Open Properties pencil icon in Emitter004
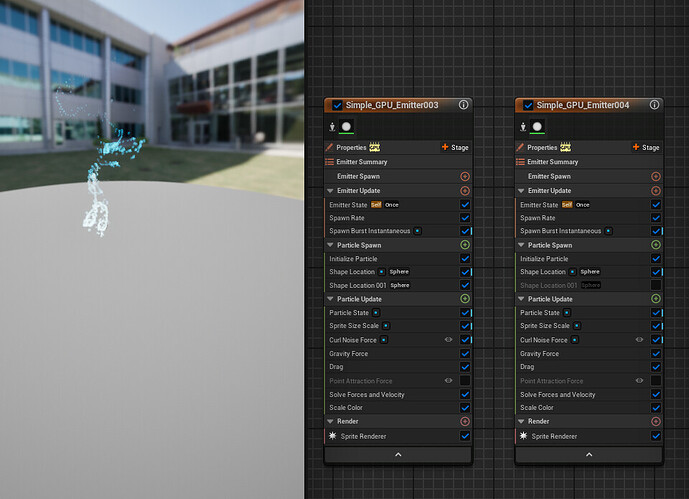The image size is (689, 499). 520,147
